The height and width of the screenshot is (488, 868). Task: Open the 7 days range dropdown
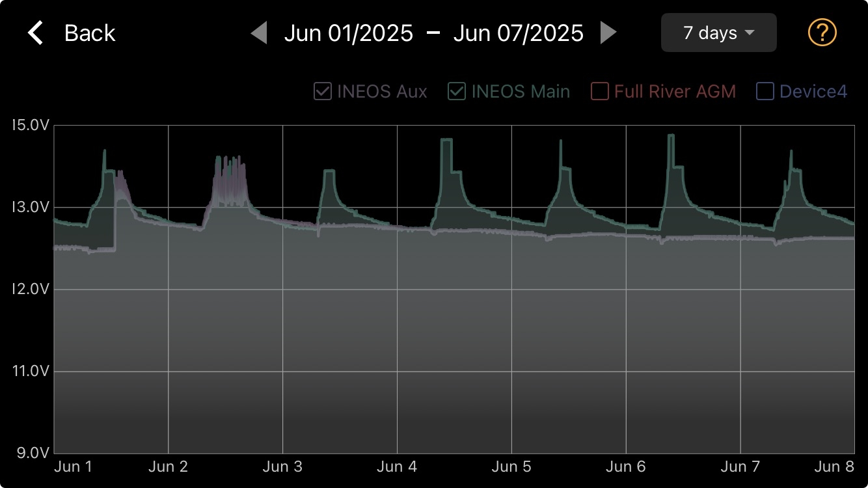(719, 33)
